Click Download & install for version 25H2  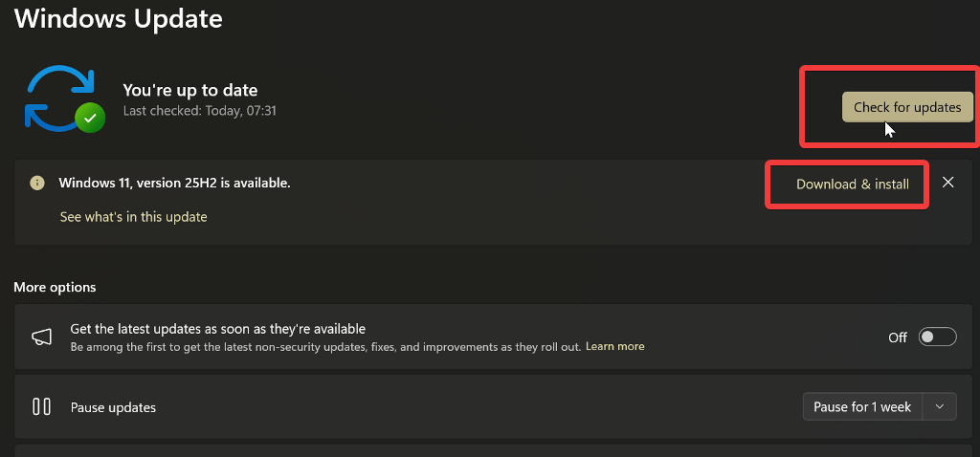[x=852, y=184]
